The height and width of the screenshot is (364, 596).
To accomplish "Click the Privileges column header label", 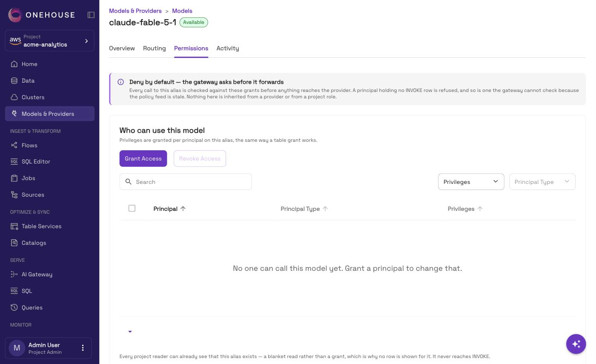I will (461, 209).
